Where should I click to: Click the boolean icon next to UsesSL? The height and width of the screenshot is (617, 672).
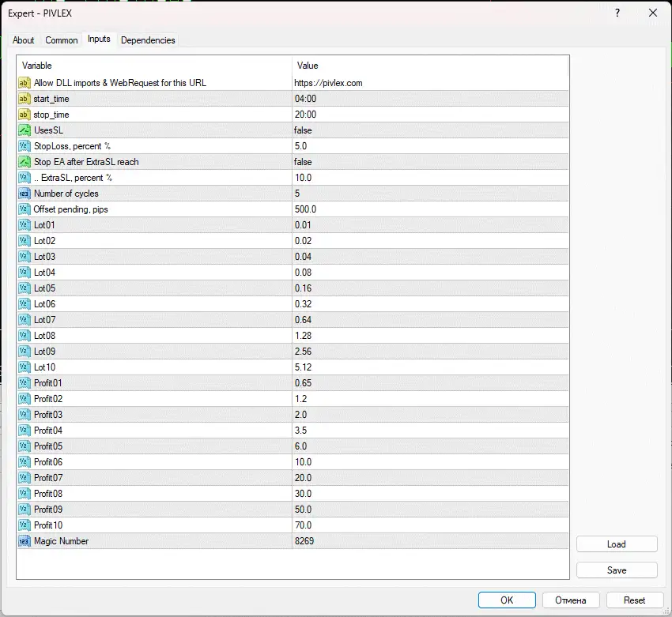pyautogui.click(x=24, y=130)
